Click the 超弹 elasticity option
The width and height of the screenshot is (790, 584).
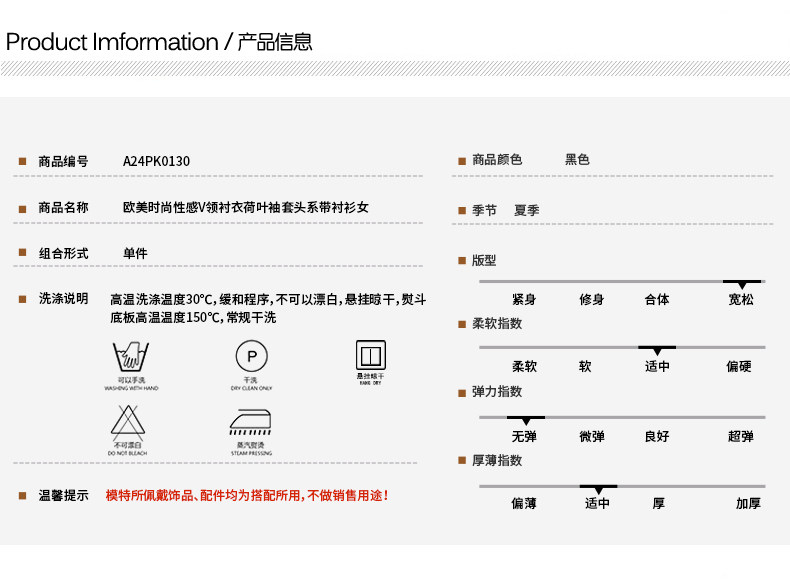pyautogui.click(x=741, y=436)
